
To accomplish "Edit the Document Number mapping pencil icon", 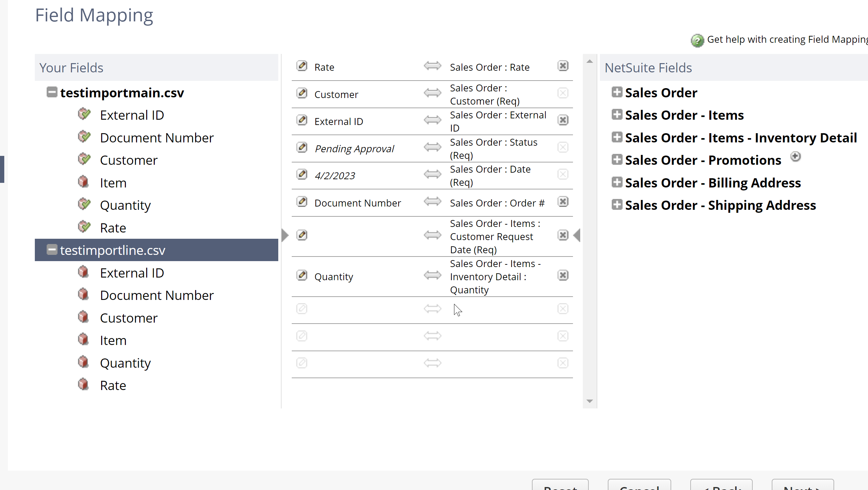I will (302, 202).
